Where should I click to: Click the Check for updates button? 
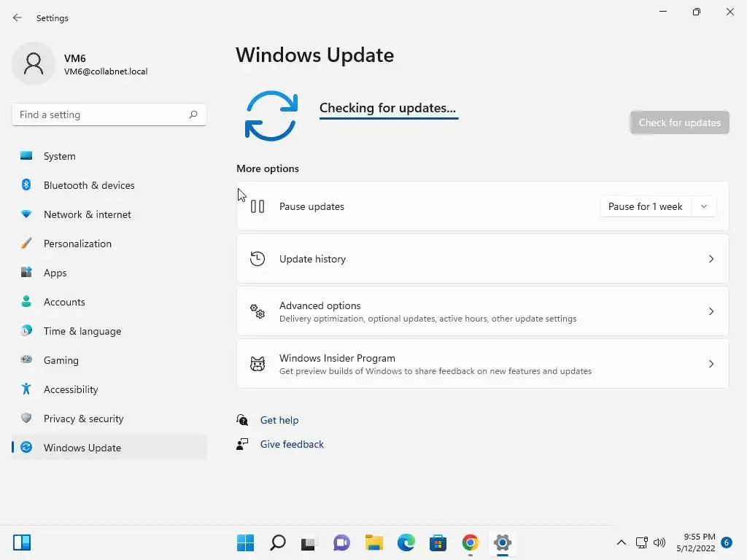click(679, 122)
